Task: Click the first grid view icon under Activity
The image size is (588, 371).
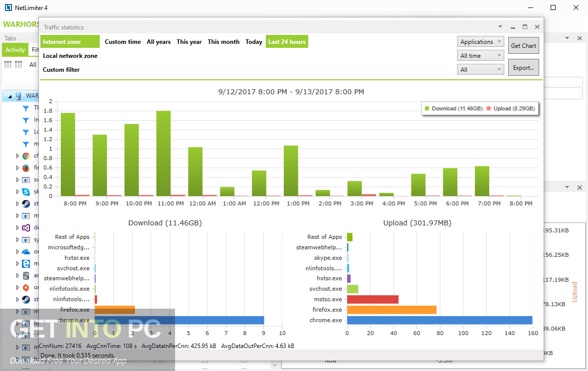Action: pos(8,64)
